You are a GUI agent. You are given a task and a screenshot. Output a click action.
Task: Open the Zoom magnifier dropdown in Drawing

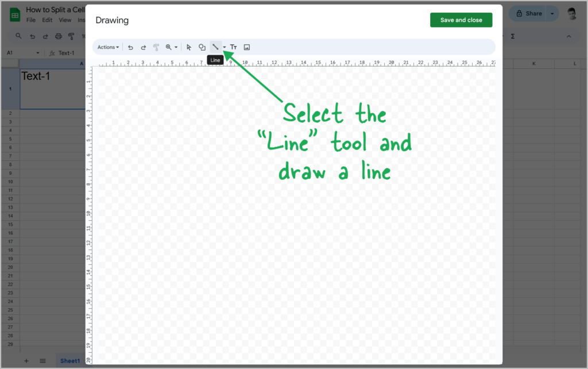point(171,47)
